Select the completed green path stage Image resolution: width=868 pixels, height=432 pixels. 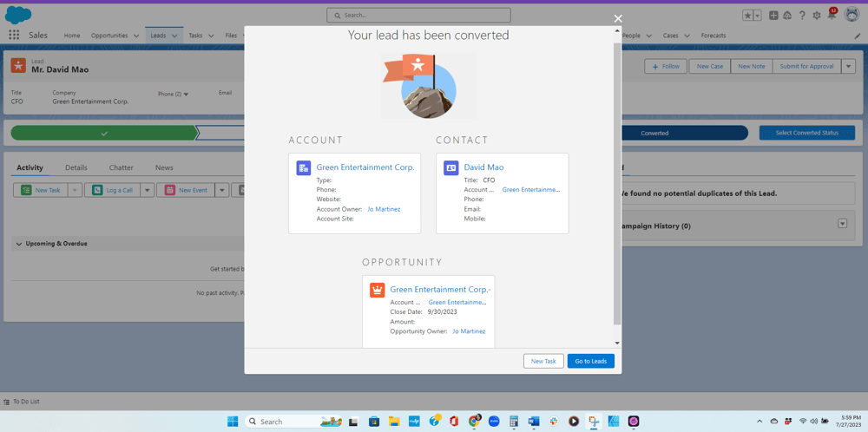click(103, 134)
